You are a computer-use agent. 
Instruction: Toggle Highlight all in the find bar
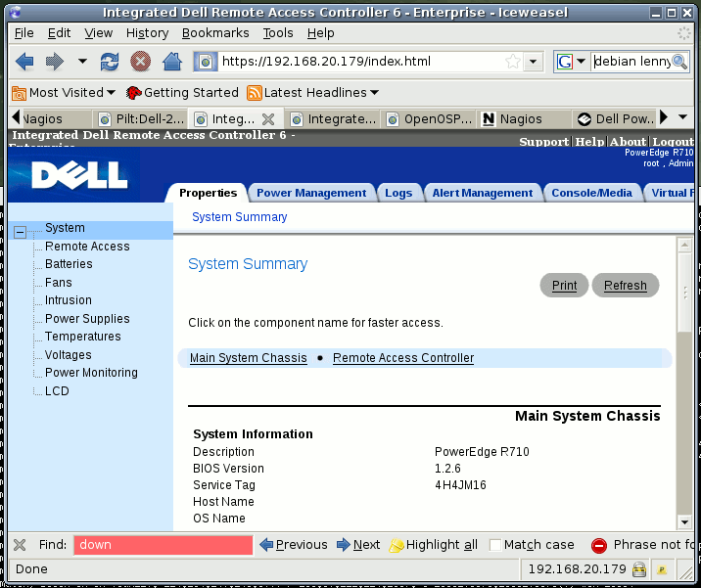click(x=433, y=545)
